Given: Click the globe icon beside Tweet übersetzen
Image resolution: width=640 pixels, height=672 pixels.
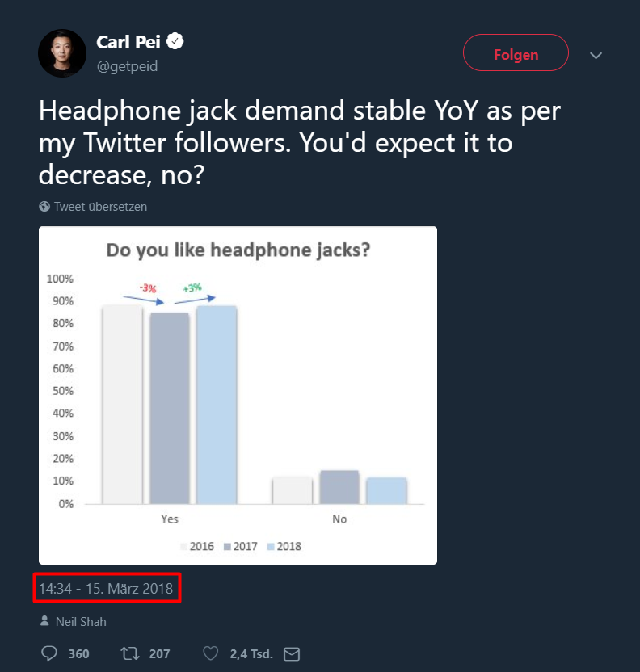Looking at the screenshot, I should click(44, 207).
